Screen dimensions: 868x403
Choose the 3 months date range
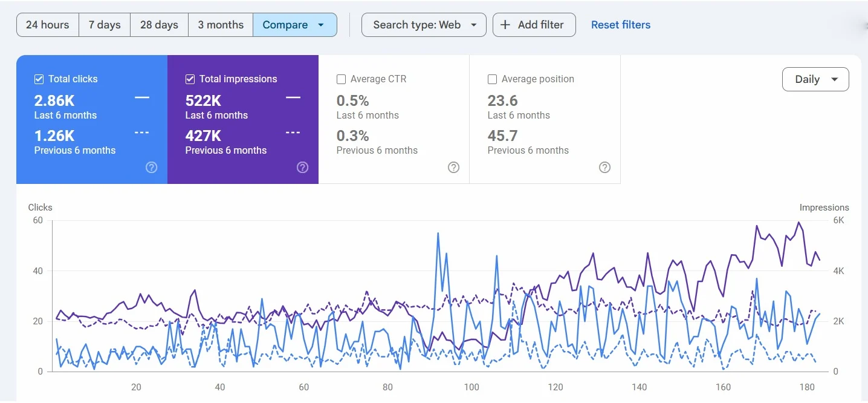(221, 25)
